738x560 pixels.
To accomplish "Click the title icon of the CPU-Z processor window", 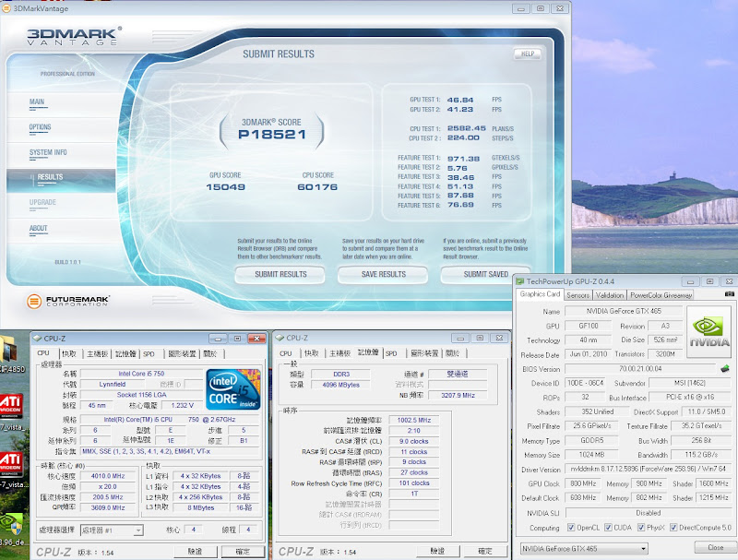I will coord(38,339).
